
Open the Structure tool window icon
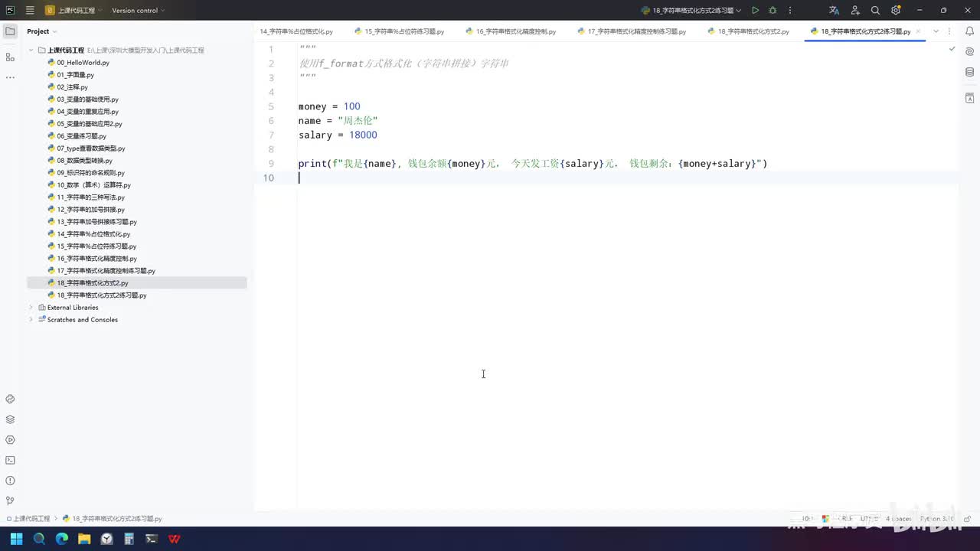10,57
